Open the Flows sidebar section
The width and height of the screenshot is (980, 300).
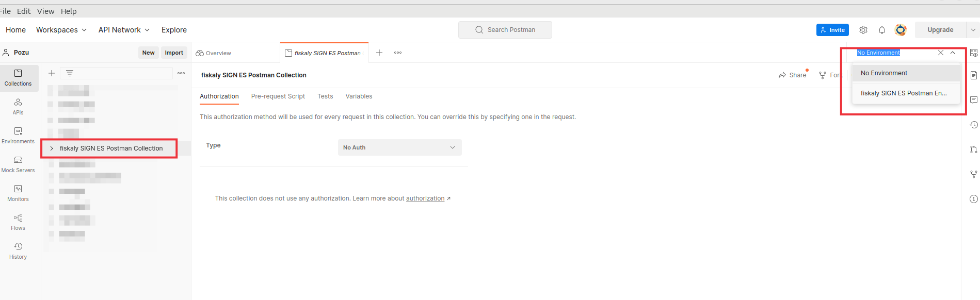coord(18,222)
